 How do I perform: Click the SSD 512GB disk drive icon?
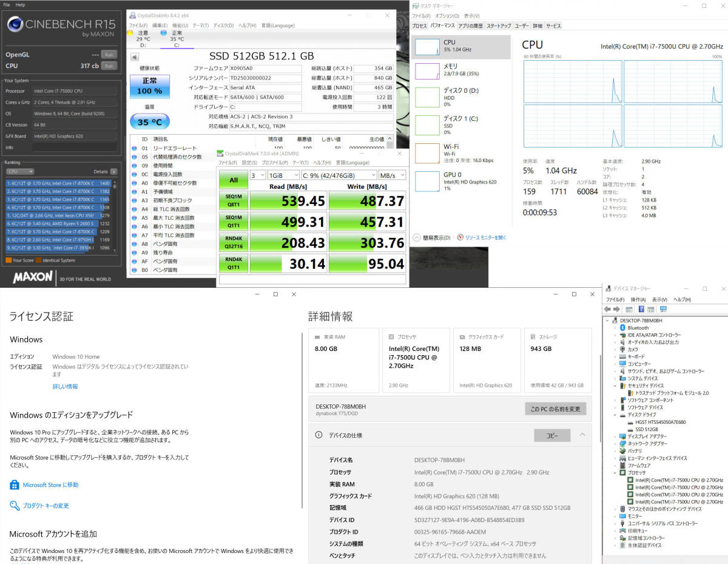[x=630, y=429]
